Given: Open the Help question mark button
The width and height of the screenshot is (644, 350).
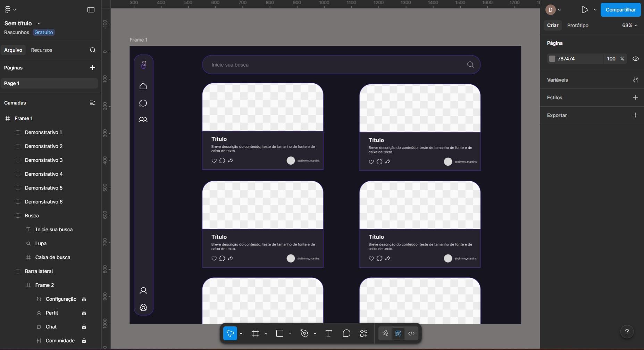Looking at the screenshot, I should click(x=627, y=332).
